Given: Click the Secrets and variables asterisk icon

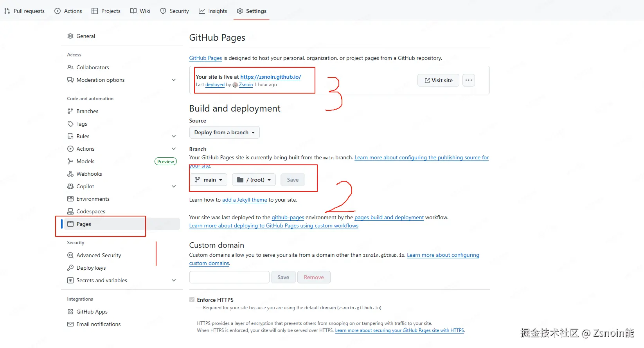Looking at the screenshot, I should pos(70,280).
